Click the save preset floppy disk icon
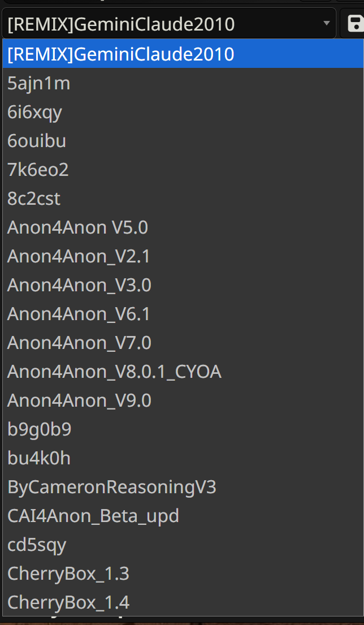 click(x=355, y=24)
